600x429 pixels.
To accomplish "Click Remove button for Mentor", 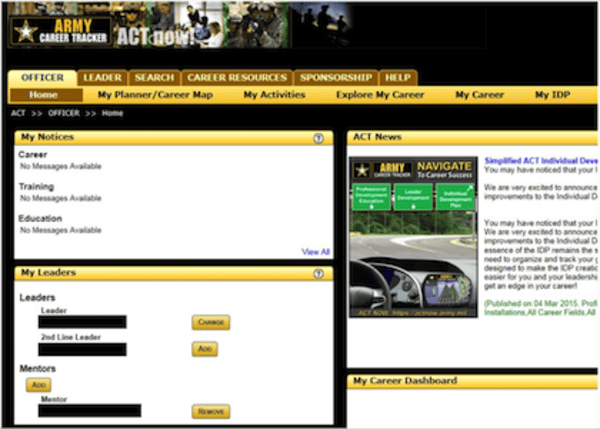I will point(211,411).
